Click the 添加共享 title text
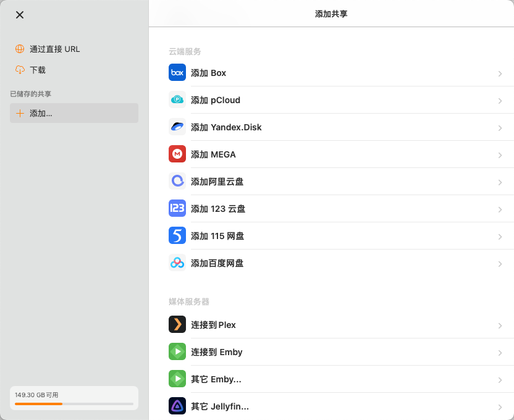 coord(331,14)
